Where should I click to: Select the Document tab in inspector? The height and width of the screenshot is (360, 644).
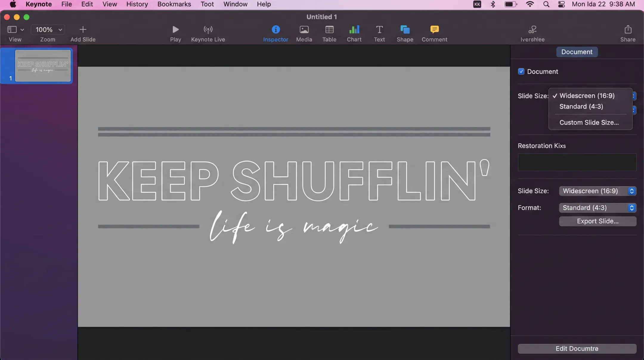pos(577,52)
